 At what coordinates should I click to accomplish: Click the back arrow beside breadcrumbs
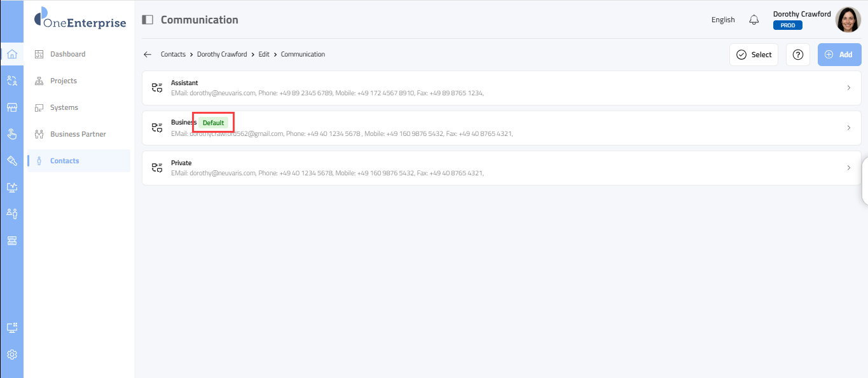148,55
